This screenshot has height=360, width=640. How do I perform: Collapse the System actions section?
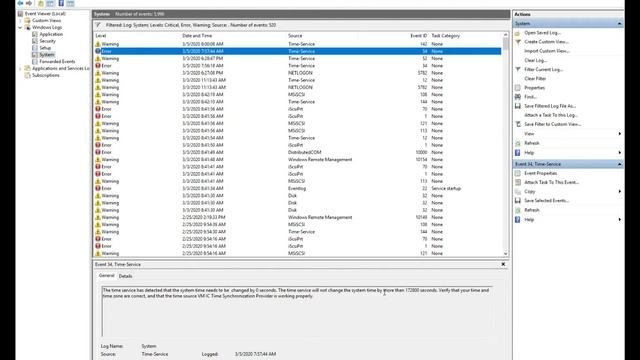click(x=619, y=24)
